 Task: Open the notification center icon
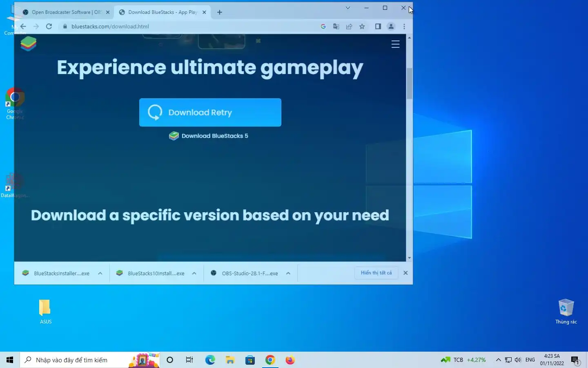tap(575, 360)
